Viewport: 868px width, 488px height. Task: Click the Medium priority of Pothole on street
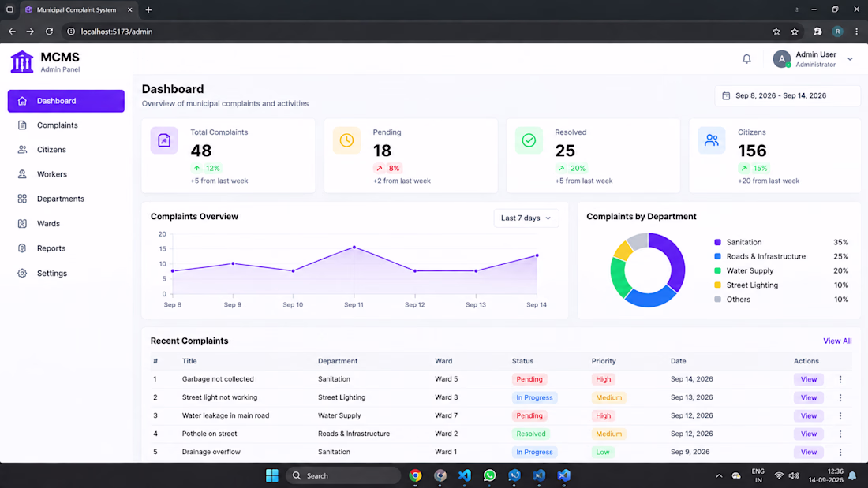608,434
